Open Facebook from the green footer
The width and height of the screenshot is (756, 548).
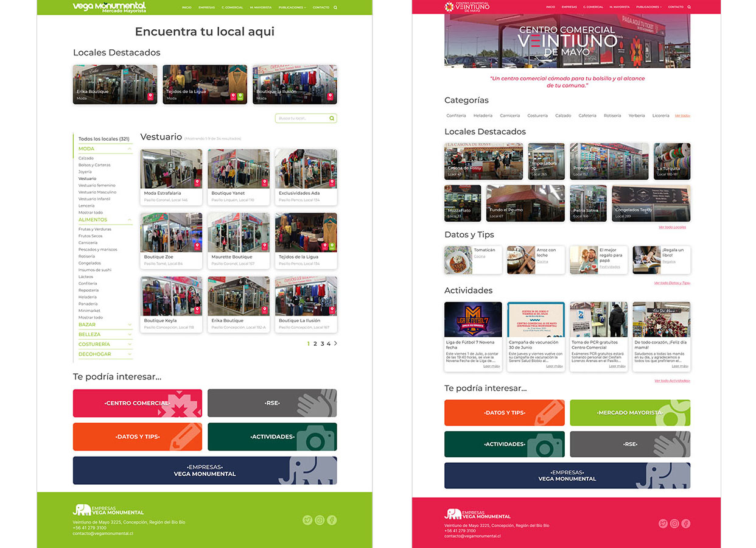(x=332, y=520)
